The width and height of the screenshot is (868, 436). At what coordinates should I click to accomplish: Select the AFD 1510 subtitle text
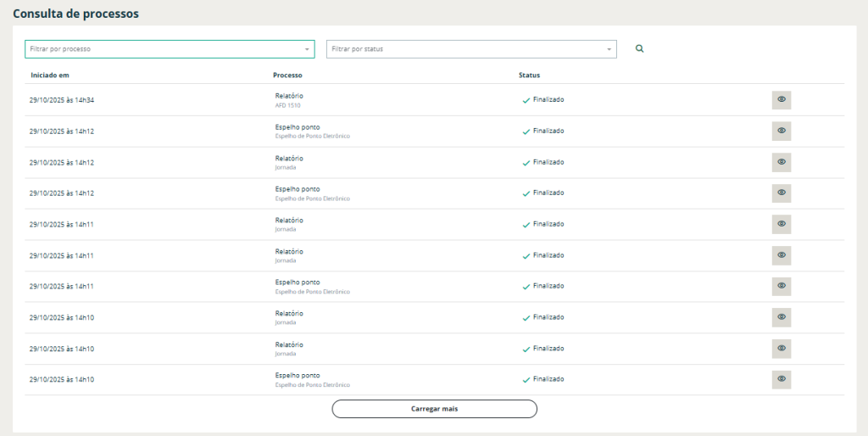(287, 105)
